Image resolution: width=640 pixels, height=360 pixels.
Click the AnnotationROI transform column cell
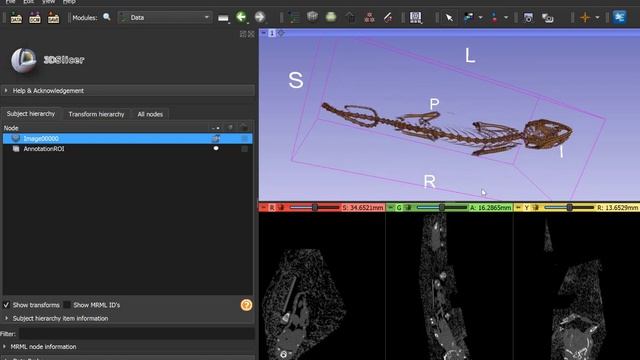click(244, 149)
